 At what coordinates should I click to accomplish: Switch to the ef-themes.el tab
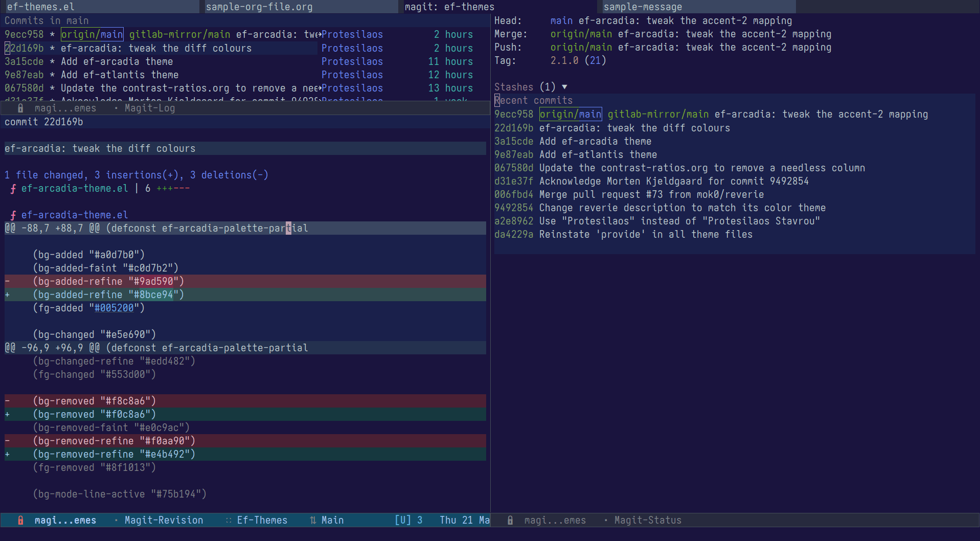(100, 7)
